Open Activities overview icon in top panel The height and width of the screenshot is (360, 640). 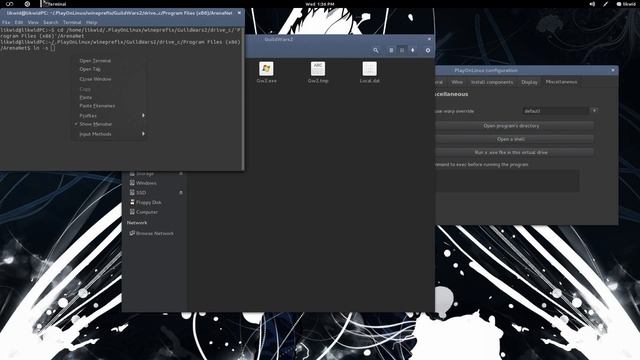[x=9, y=4]
